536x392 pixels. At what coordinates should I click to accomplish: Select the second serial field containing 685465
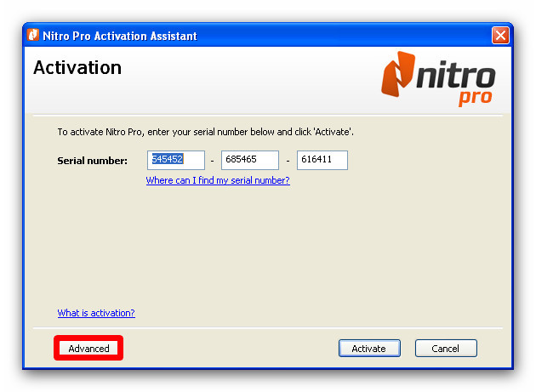(x=250, y=160)
